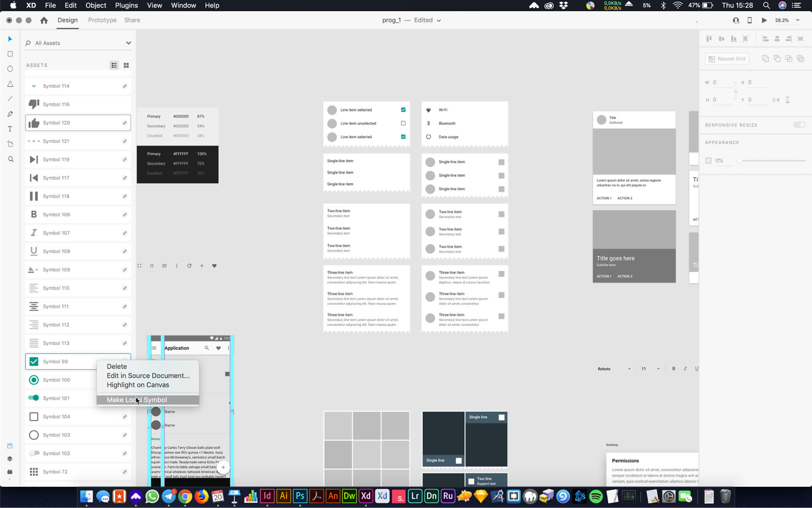This screenshot has width=812, height=508.
Task: Click the horizontal flip icon in the properties panel
Action: point(776,100)
